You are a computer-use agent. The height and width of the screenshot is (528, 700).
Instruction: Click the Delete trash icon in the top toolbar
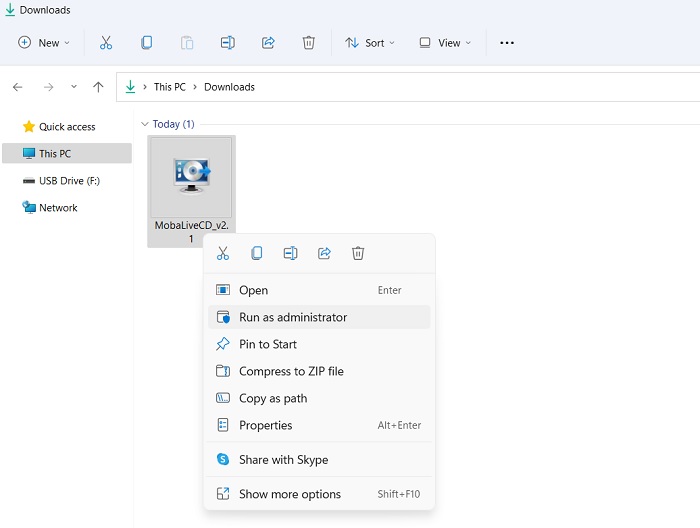(x=309, y=43)
